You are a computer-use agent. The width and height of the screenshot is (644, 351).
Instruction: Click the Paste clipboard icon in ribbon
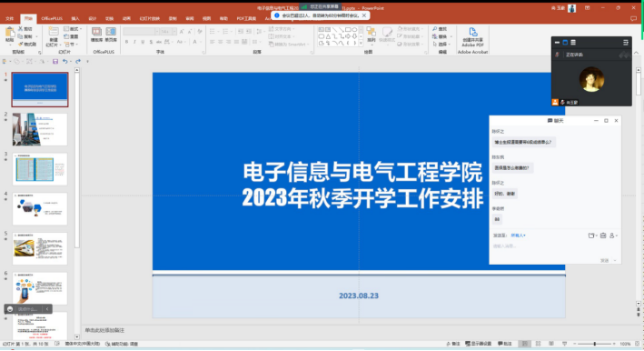click(10, 35)
